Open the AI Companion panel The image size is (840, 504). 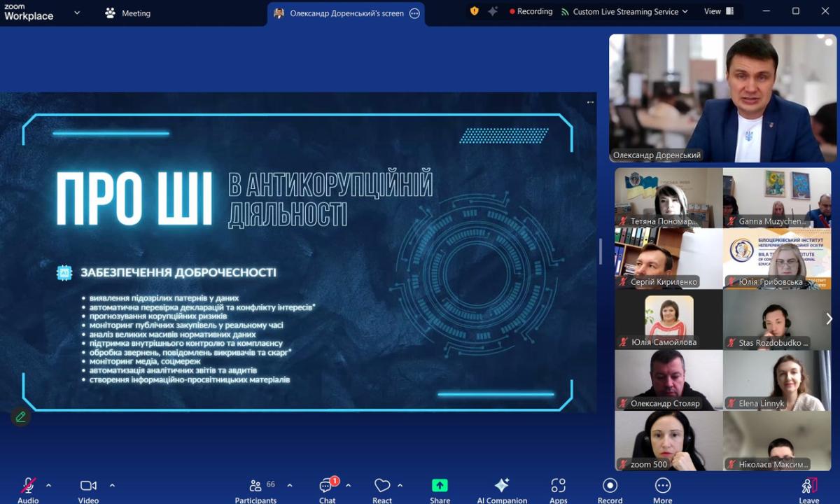click(502, 486)
